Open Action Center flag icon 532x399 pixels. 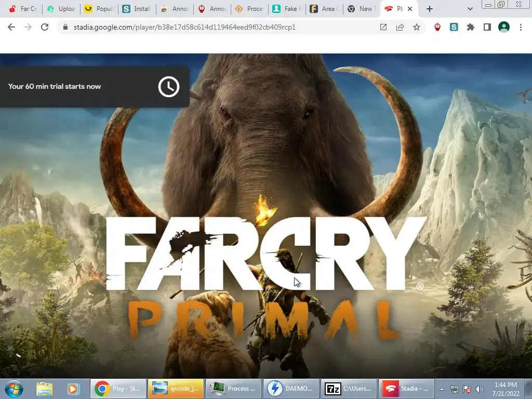pos(467,389)
